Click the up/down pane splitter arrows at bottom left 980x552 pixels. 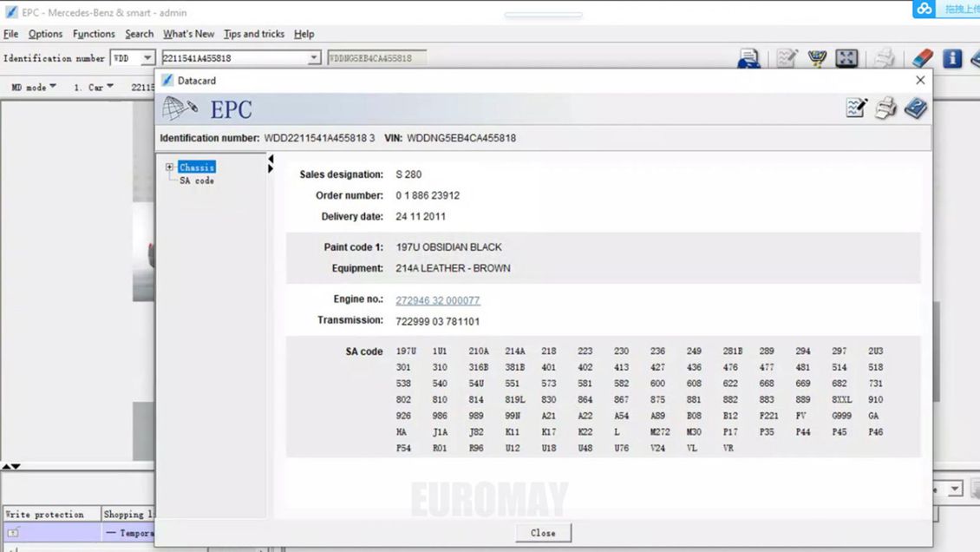(x=11, y=466)
